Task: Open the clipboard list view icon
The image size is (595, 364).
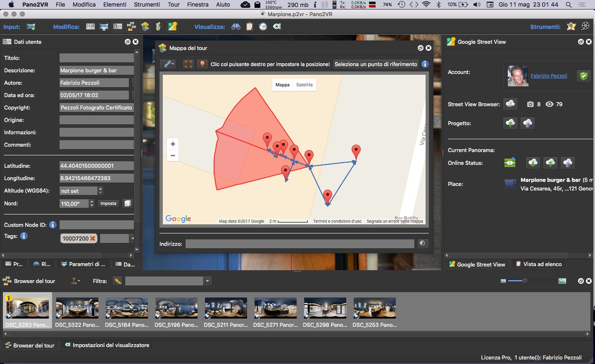Action: pyautogui.click(x=250, y=26)
